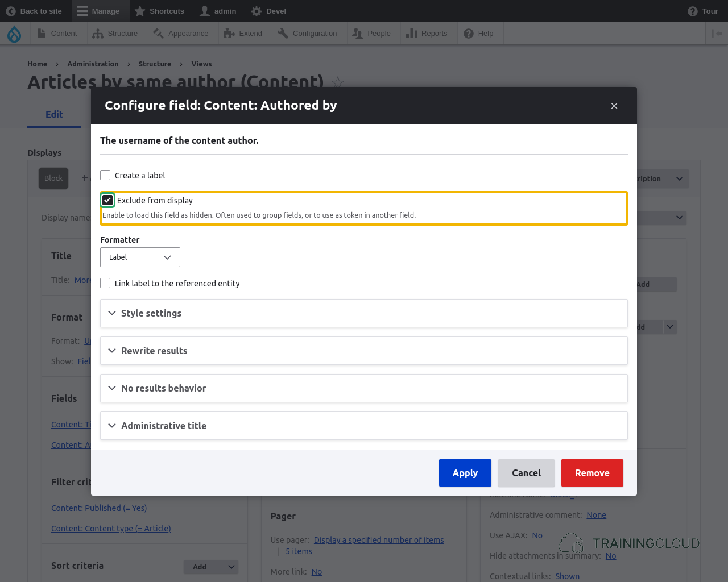
Task: Expand the Administrative title section
Action: 364,426
